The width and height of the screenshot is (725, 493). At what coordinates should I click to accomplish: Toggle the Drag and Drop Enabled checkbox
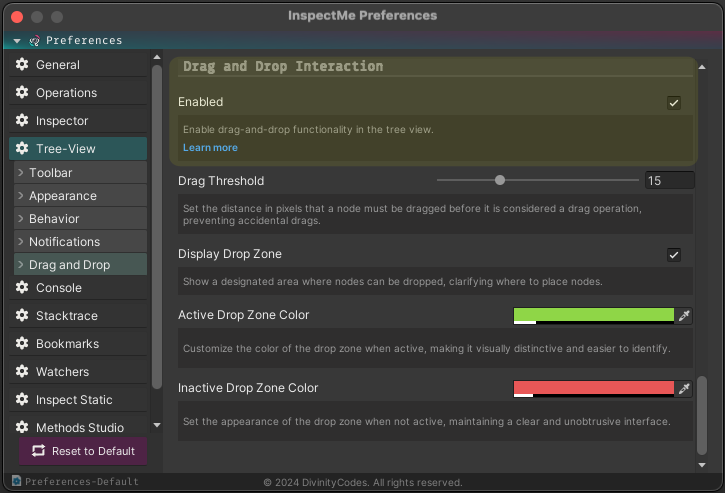(x=674, y=103)
